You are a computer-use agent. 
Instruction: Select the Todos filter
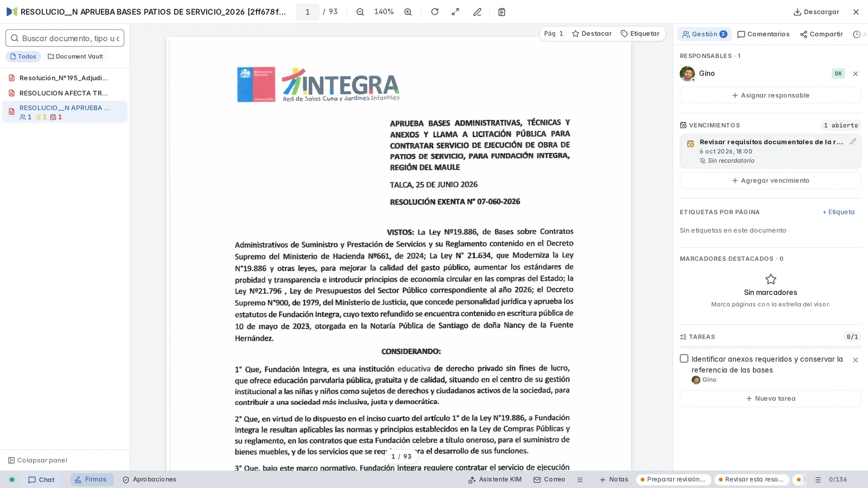pyautogui.click(x=23, y=56)
